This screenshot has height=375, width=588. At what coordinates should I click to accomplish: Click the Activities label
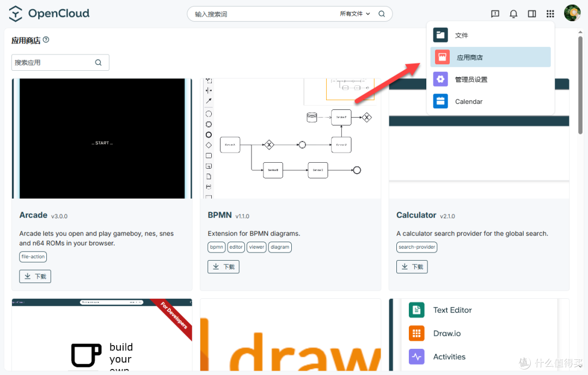tap(449, 356)
